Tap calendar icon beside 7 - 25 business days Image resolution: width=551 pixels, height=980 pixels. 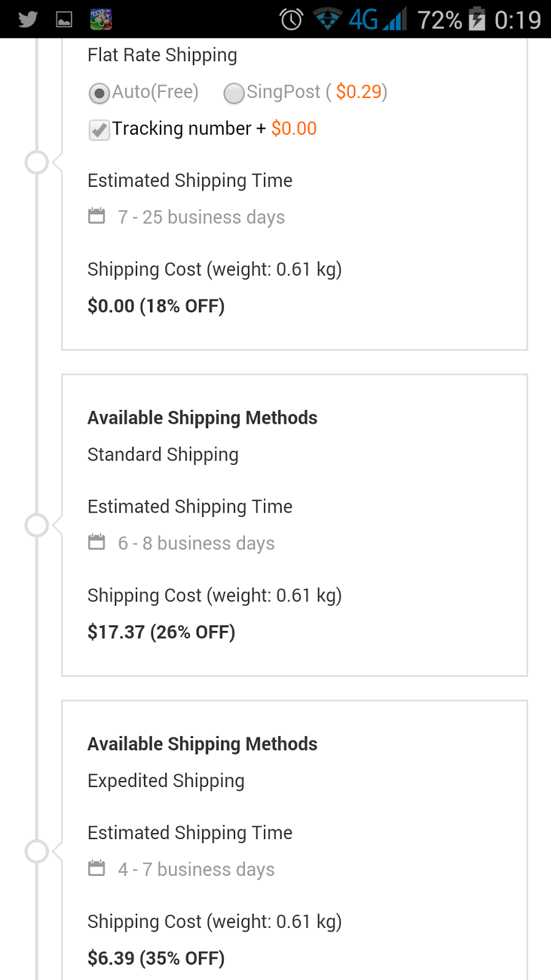click(97, 216)
